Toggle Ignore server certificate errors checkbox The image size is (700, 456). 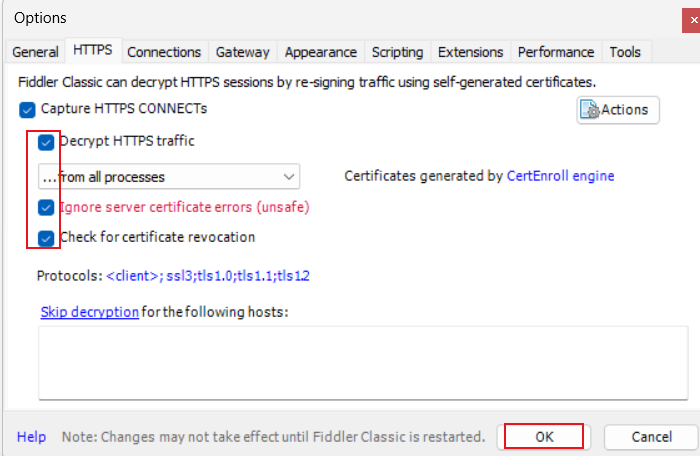click(x=46, y=207)
